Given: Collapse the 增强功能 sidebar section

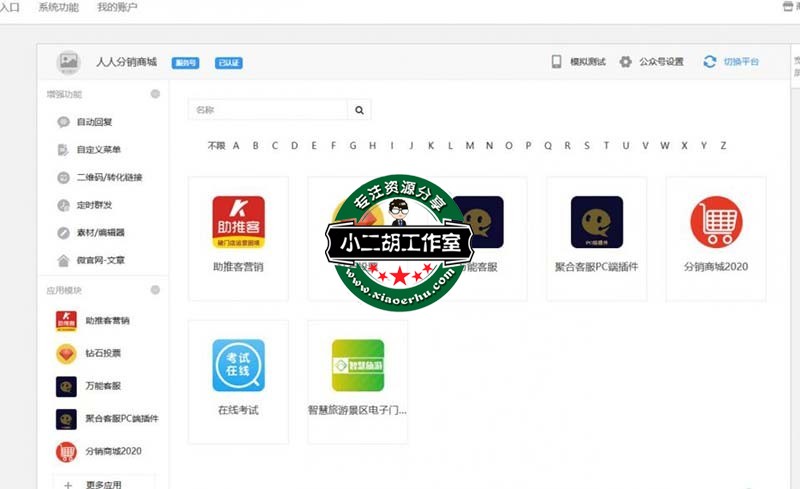Looking at the screenshot, I should click(155, 94).
